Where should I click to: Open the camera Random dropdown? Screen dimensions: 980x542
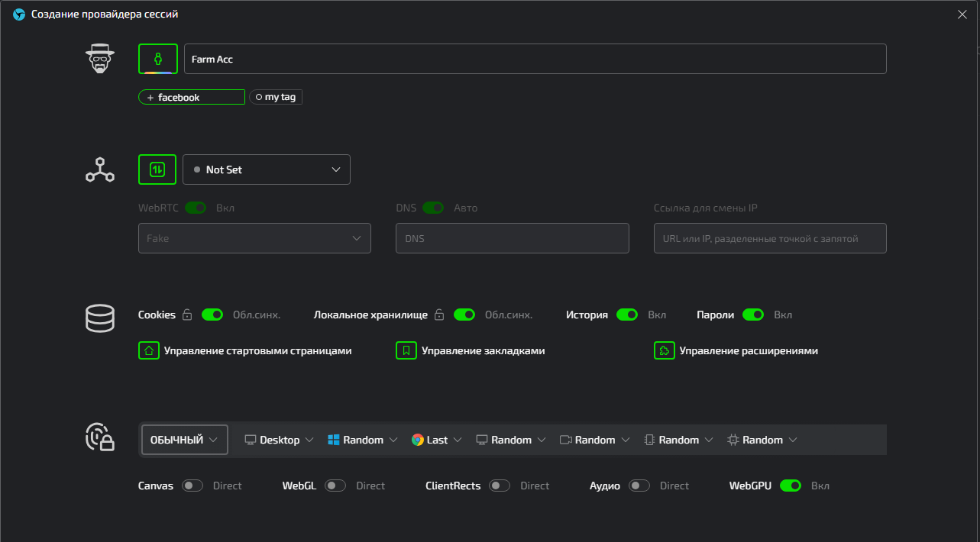click(x=595, y=440)
